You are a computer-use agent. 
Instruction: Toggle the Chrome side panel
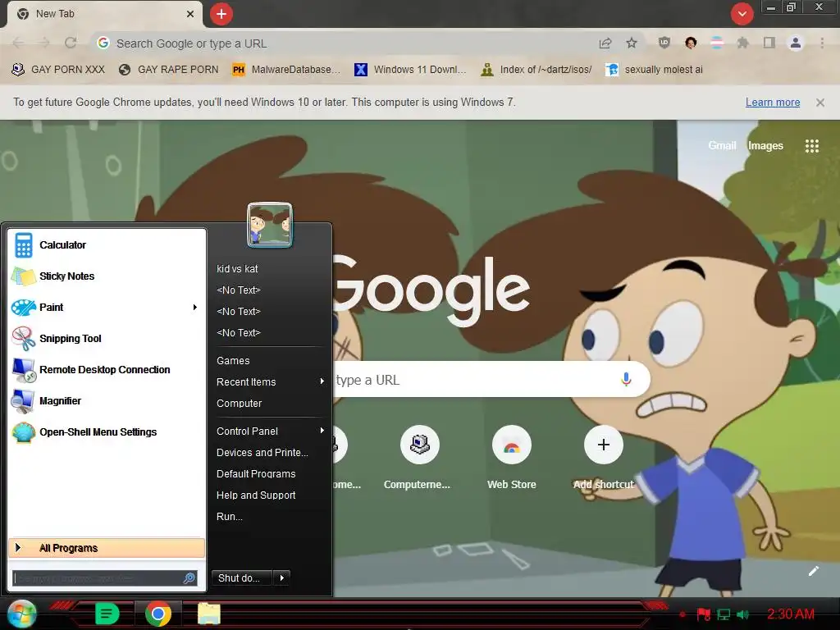[769, 43]
